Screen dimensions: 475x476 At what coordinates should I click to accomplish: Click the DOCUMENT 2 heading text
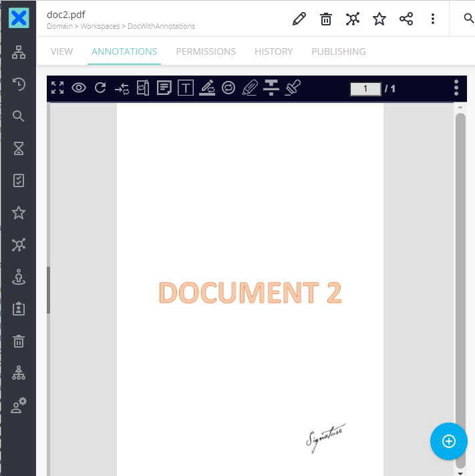tap(251, 293)
